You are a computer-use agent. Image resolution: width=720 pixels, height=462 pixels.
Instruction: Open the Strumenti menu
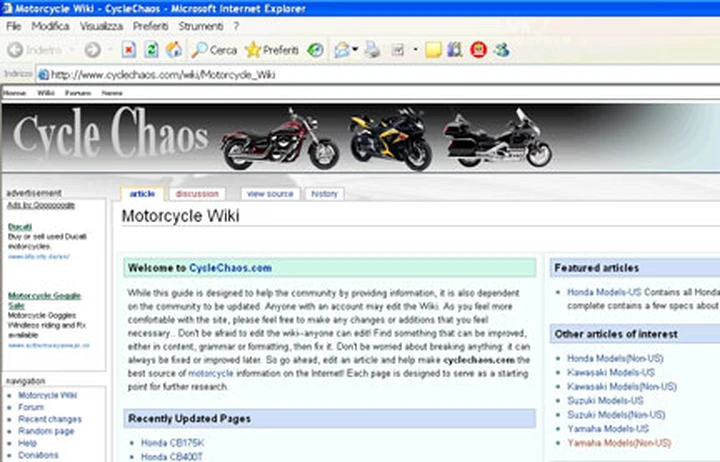201,26
